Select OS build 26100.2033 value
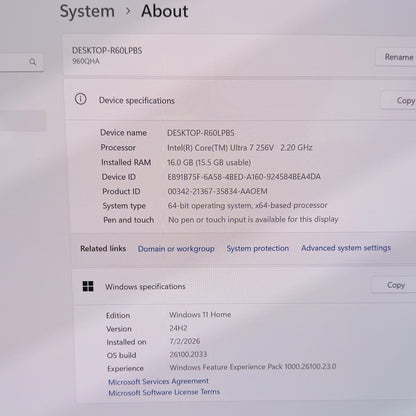The image size is (416, 416). point(188,354)
